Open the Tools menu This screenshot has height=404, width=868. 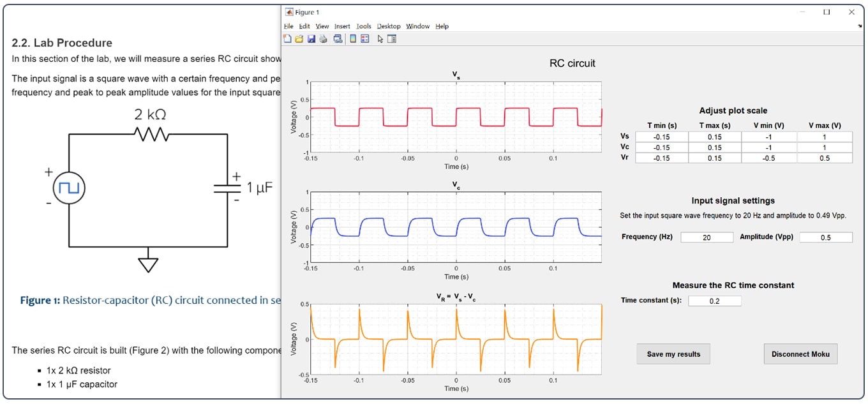tap(364, 26)
